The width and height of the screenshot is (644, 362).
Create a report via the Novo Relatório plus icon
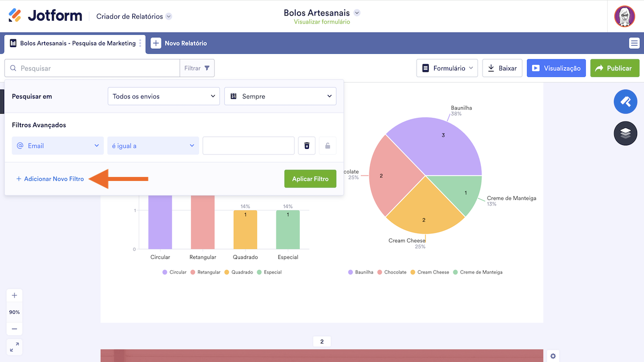pyautogui.click(x=156, y=43)
